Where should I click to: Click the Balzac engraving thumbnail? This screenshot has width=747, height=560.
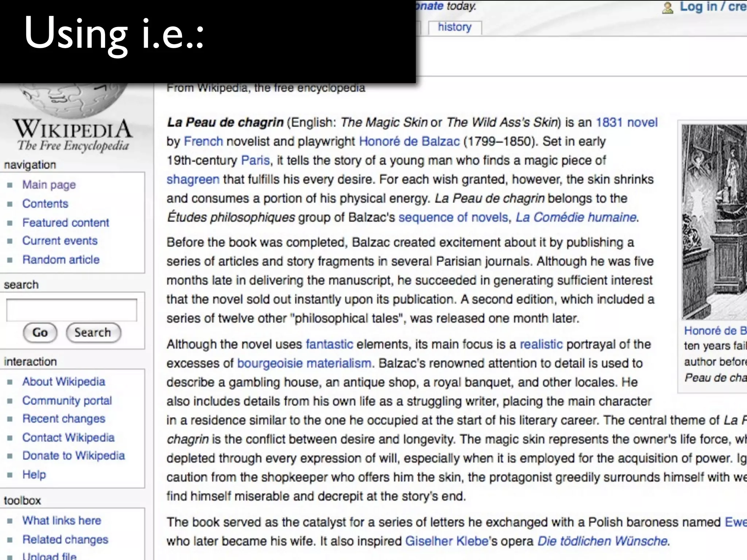pyautogui.click(x=715, y=222)
